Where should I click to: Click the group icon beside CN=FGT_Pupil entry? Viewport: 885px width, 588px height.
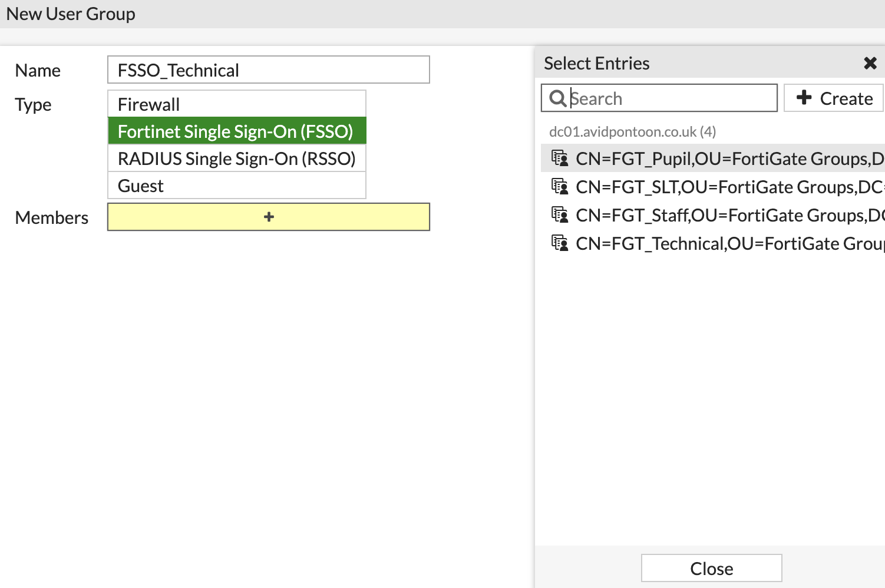[x=560, y=158]
